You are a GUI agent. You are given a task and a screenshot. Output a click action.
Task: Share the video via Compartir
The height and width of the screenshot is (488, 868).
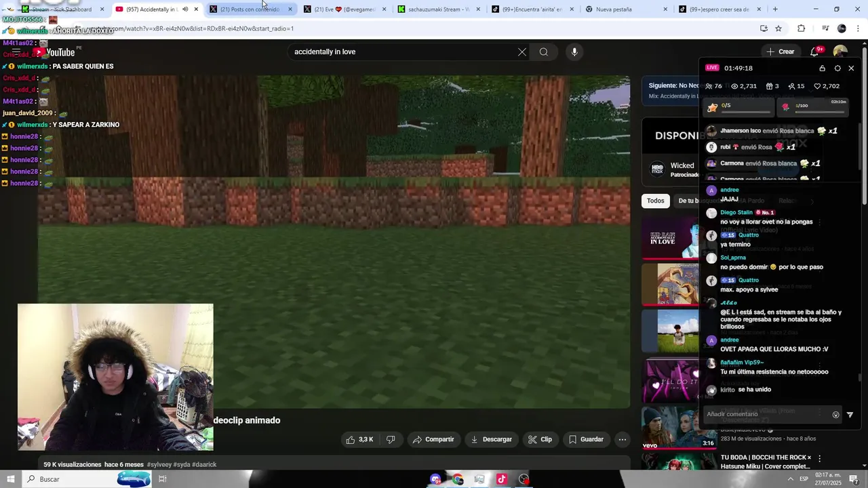pyautogui.click(x=433, y=439)
